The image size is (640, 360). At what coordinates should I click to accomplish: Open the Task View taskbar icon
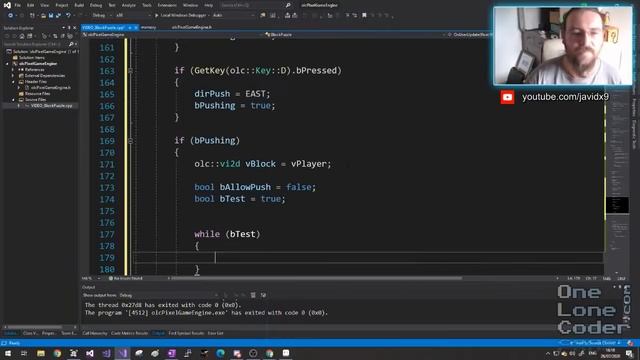(x=24, y=353)
